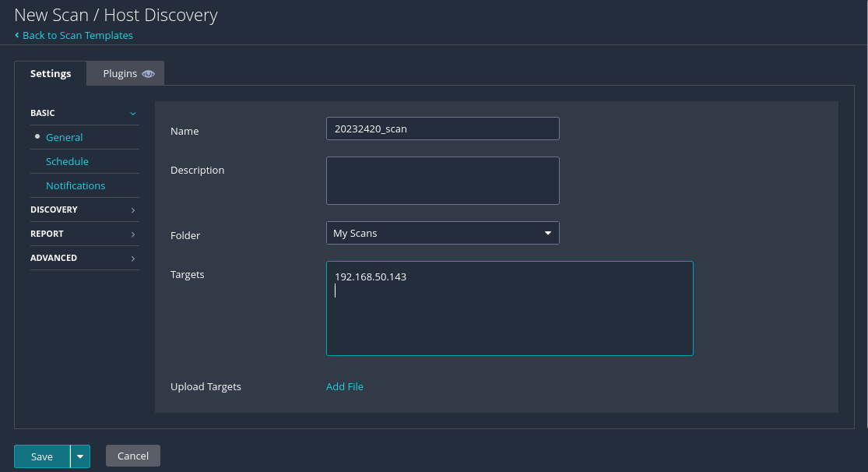Select the Settings tab
The image size is (868, 472).
(x=51, y=74)
